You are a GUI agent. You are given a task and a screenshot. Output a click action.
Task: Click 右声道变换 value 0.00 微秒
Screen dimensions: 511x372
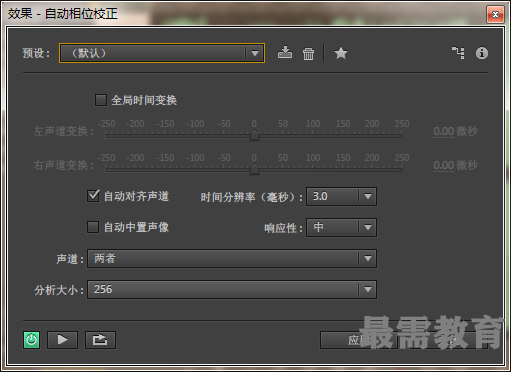coord(455,165)
